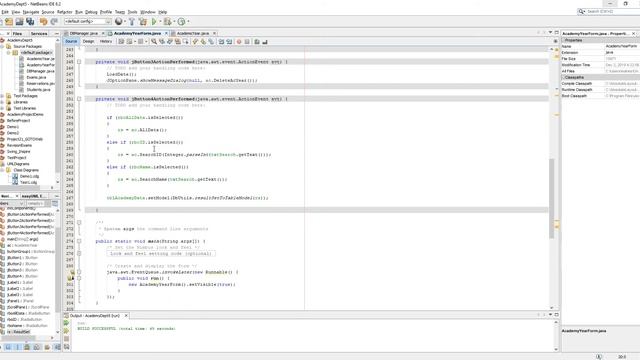Viewport: 640px width, 360px height.
Task: Select Exams.java in project tree
Action: point(36,77)
